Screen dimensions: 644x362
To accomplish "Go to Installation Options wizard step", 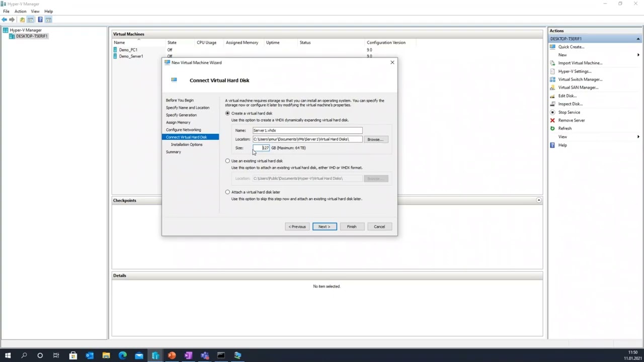I will pyautogui.click(x=187, y=144).
